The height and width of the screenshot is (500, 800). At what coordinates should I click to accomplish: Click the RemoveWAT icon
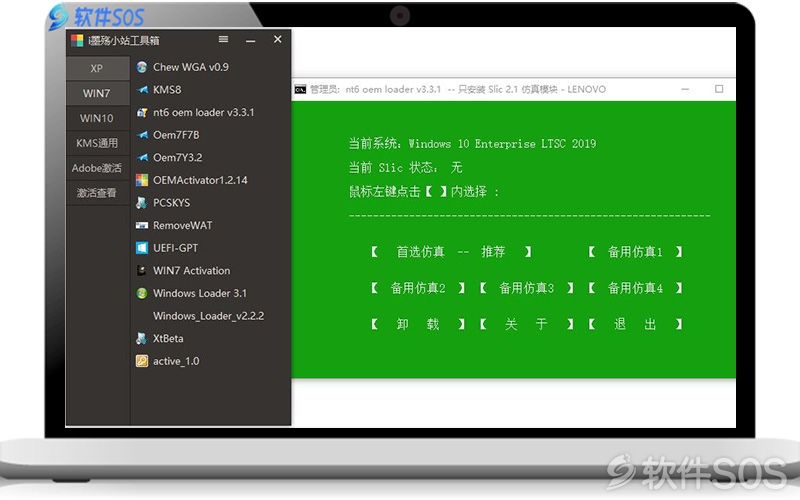click(142, 226)
